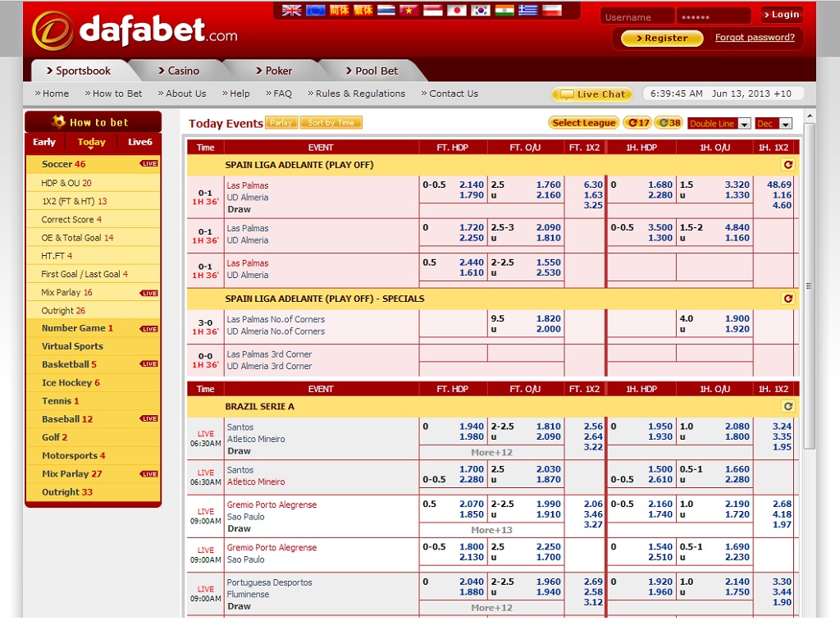Viewport: 840px width, 630px height.
Task: Open the Double Line dropdown
Action: point(719,124)
